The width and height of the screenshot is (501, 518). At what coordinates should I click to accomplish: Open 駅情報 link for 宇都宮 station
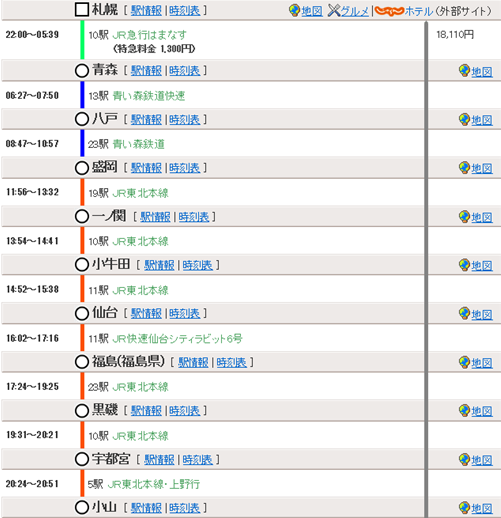click(159, 459)
